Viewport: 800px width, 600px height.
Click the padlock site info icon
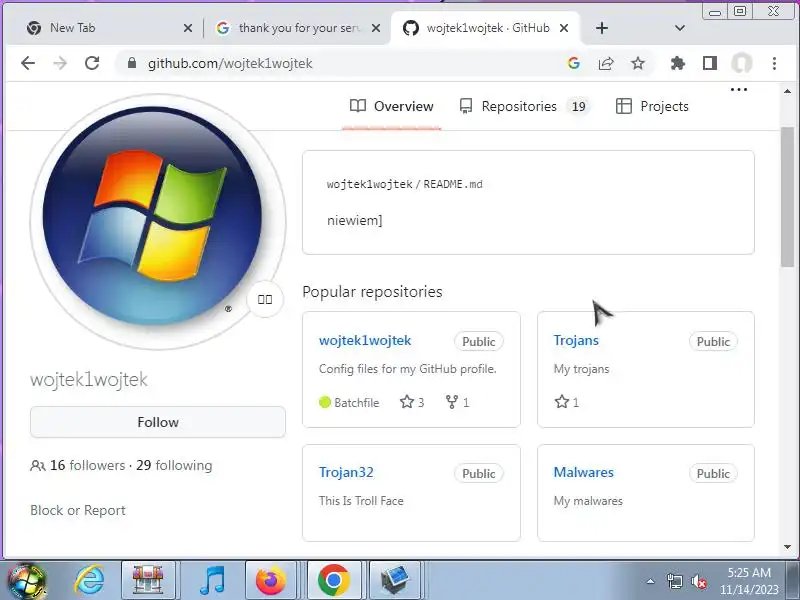point(132,63)
